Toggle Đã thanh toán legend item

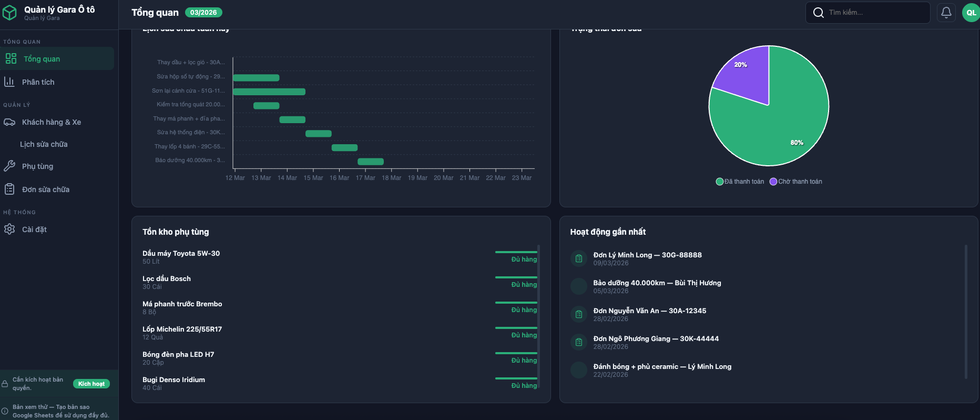[740, 182]
